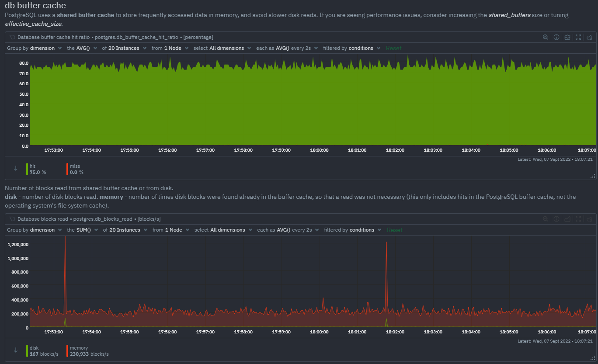Change chart type on the blocks read chart
This screenshot has width=598, height=364.
click(x=567, y=219)
